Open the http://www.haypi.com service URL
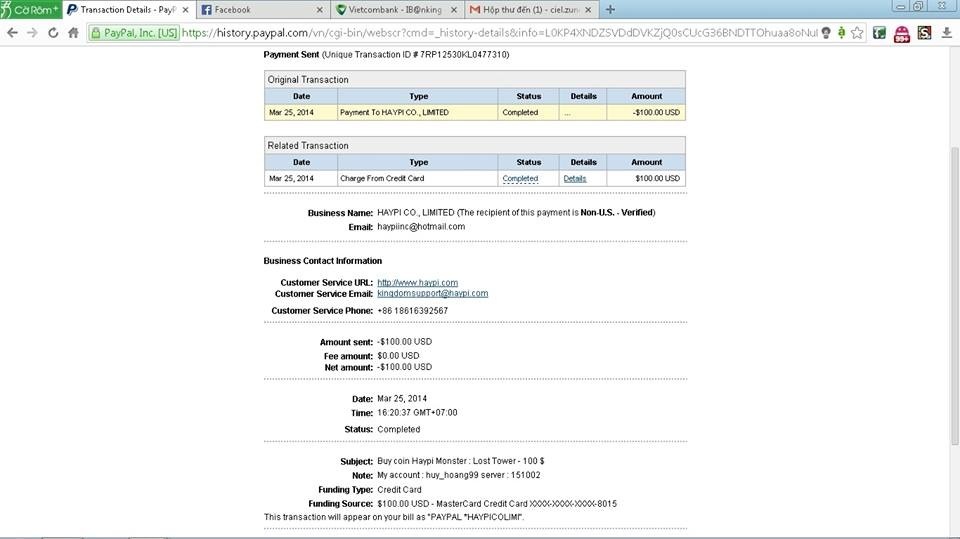 [418, 282]
